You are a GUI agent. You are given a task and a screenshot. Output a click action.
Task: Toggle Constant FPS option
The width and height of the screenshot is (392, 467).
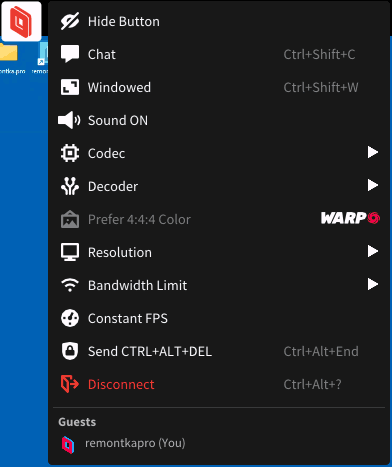coord(219,318)
